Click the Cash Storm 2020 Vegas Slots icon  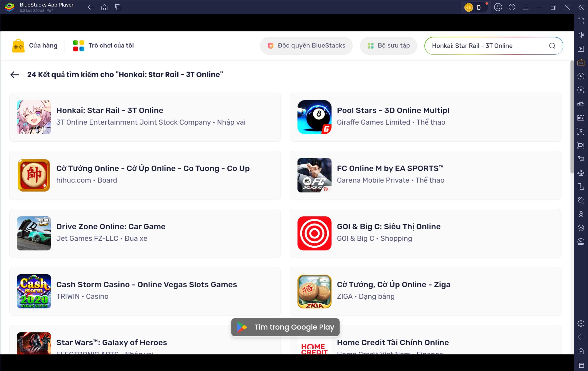click(34, 291)
